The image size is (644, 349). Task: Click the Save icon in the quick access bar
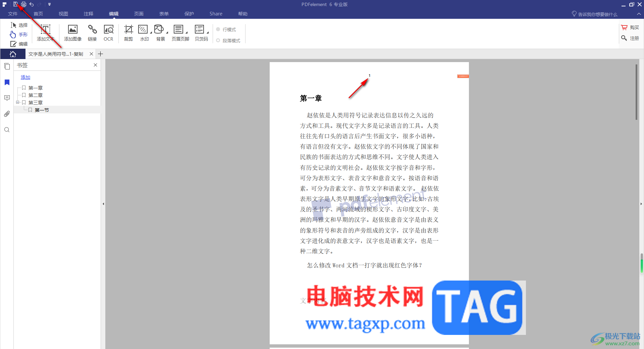[x=15, y=4]
